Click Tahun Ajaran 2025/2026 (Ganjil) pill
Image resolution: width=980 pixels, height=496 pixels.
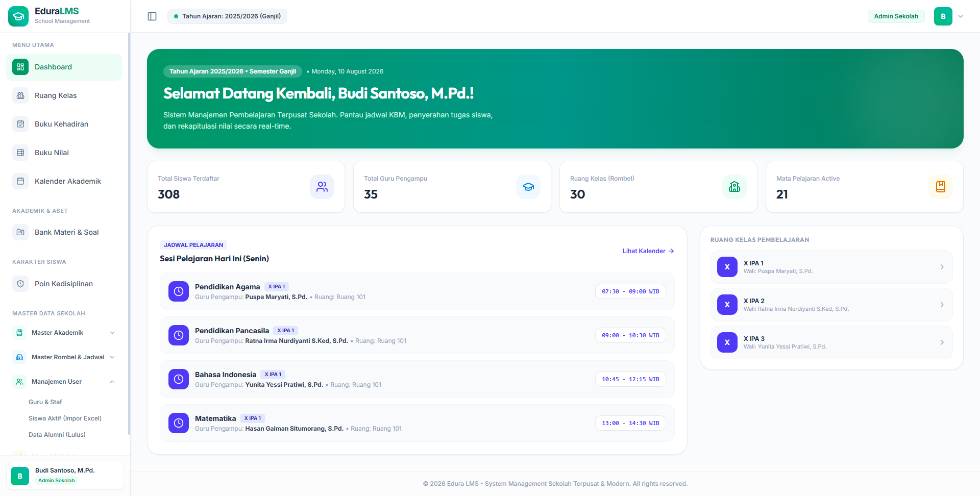(x=227, y=16)
